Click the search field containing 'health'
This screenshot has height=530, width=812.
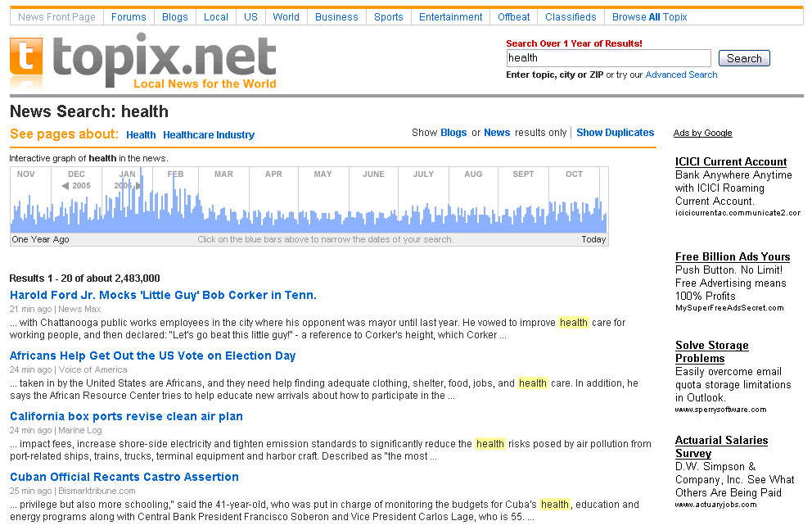pos(608,58)
